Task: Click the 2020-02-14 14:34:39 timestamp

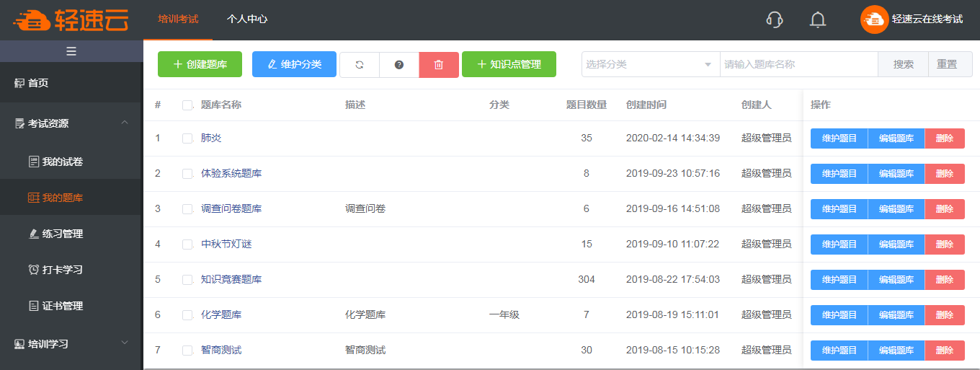Action: (673, 138)
